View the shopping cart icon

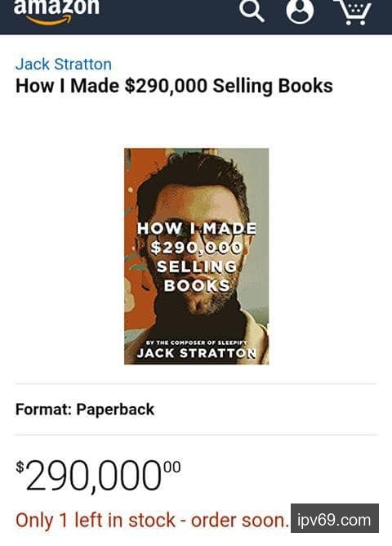point(353,12)
